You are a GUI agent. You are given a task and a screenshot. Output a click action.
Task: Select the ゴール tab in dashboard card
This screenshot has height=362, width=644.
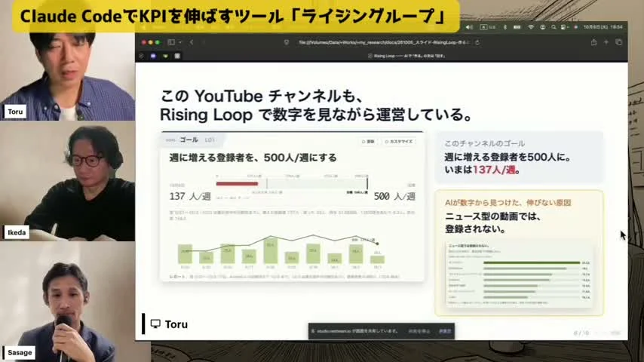coord(189,140)
